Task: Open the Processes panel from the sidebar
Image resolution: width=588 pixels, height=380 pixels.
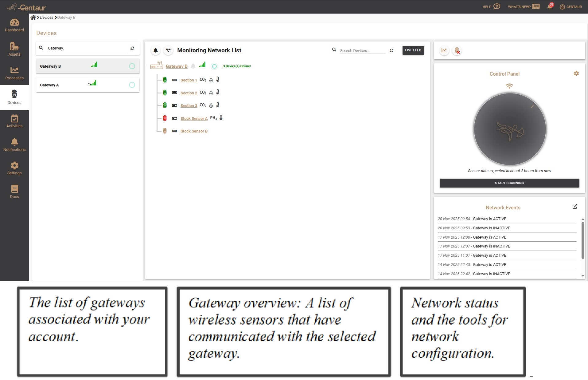Action: (x=14, y=73)
